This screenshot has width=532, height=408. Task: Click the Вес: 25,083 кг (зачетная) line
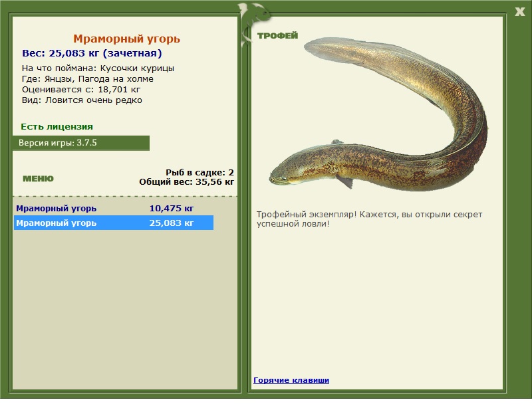(92, 53)
